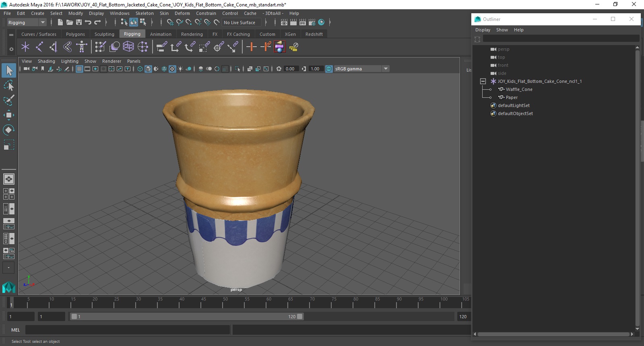Image resolution: width=644 pixels, height=346 pixels.
Task: Select Waffle_Cone in the Outliner
Action: click(519, 89)
